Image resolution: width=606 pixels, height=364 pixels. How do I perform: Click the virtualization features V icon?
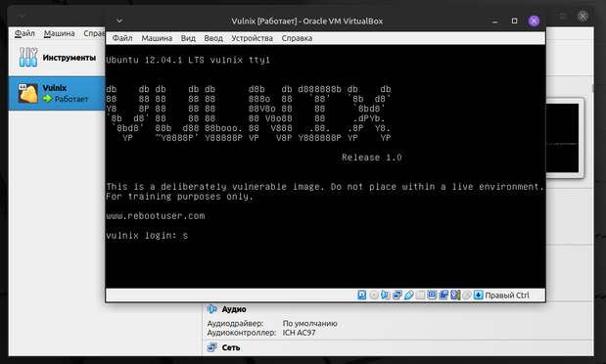pos(455,296)
